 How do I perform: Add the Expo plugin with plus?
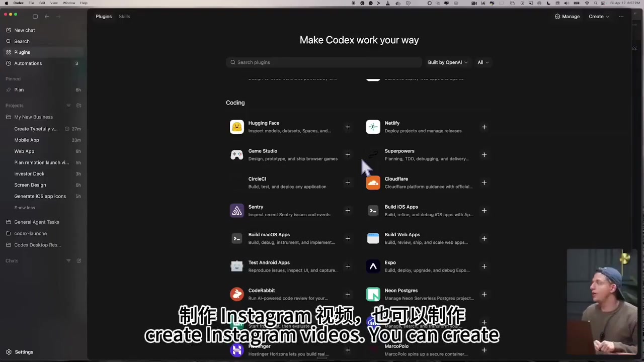484,266
